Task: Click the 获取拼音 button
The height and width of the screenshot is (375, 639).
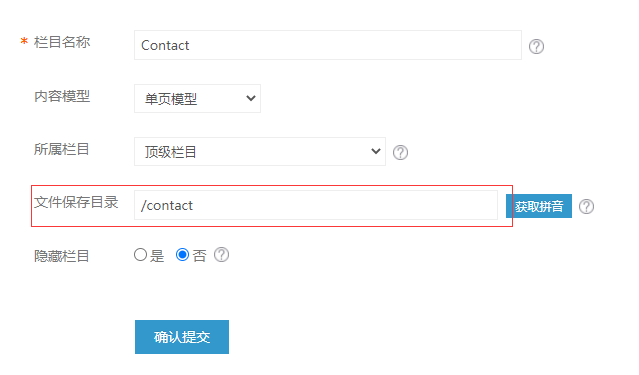Action: pyautogui.click(x=539, y=206)
